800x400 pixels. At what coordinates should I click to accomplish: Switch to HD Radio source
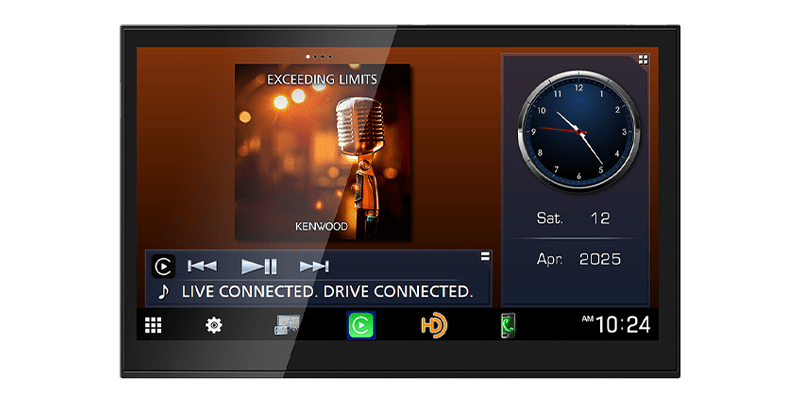(433, 325)
